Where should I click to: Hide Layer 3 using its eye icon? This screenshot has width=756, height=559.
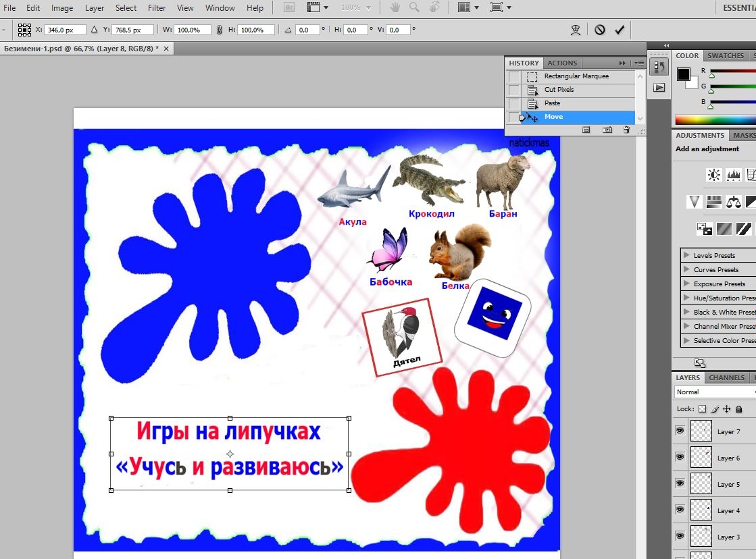[x=680, y=536]
